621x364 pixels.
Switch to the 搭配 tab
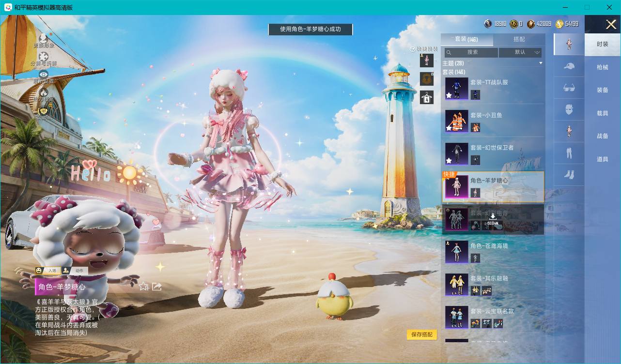pos(519,39)
